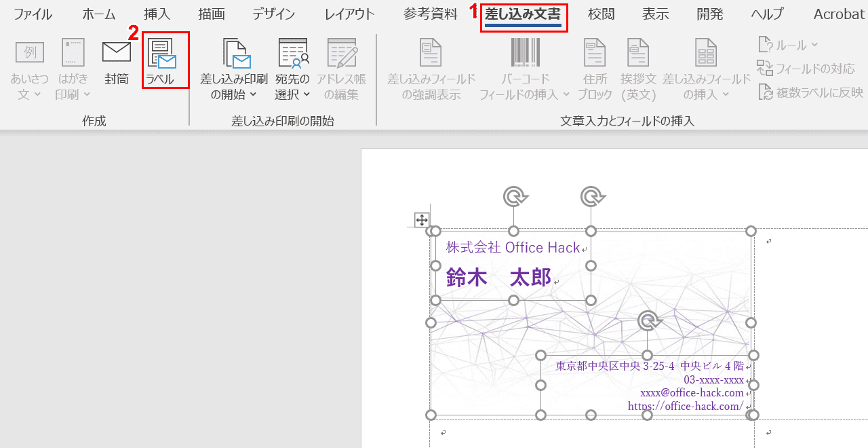This screenshot has width=868, height=448.
Task: Click the name 鈴木 太郎
Action: pyautogui.click(x=498, y=277)
